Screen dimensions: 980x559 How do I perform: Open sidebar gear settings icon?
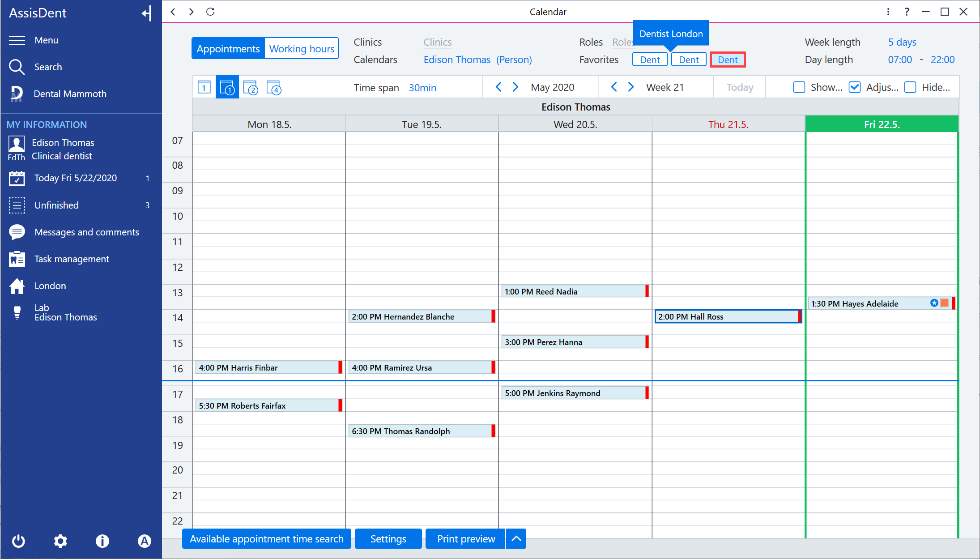(60, 541)
